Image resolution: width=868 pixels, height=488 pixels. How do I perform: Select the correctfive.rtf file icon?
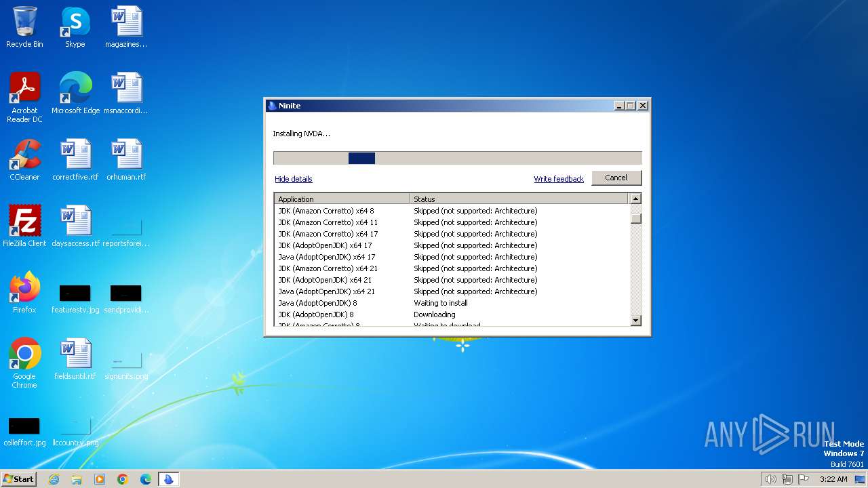click(x=75, y=160)
